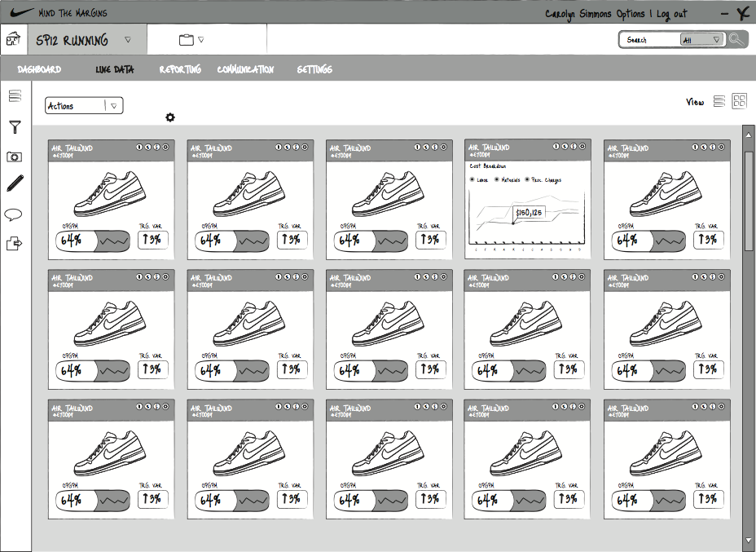The width and height of the screenshot is (756, 552).
Task: Expand the SP12 Running product dropdown
Action: (128, 38)
